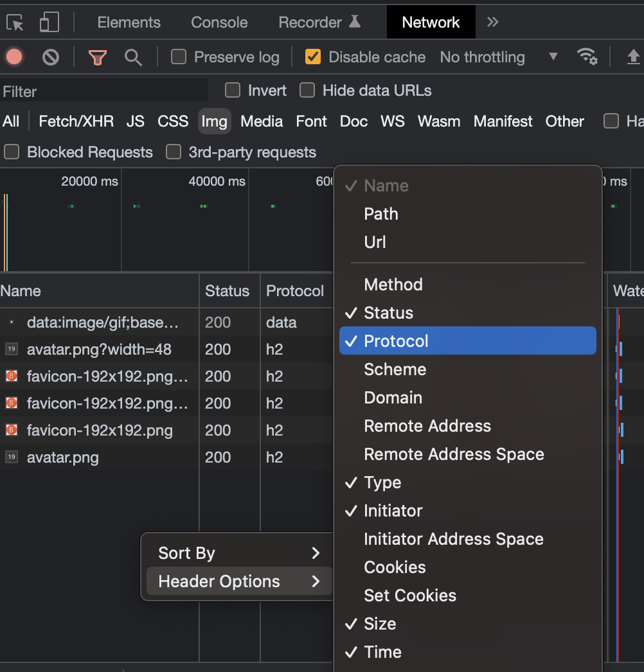This screenshot has height=672, width=644.
Task: Open the network search magnifier
Action: pos(133,57)
